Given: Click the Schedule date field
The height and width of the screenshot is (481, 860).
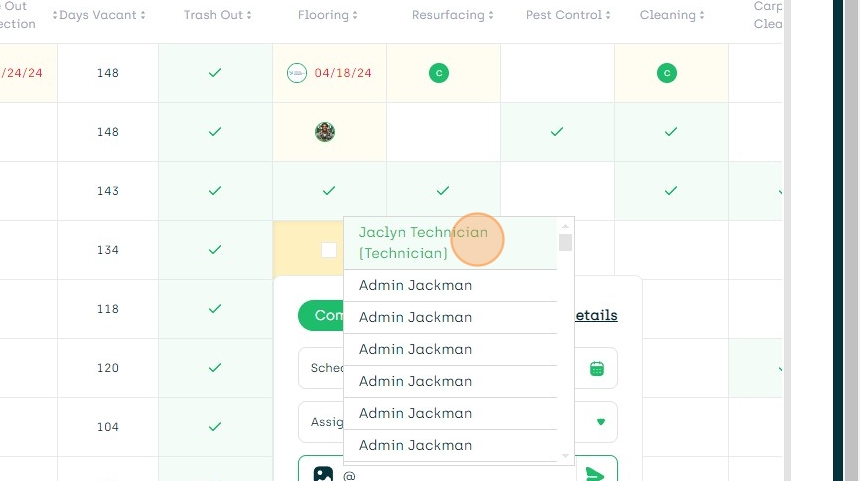Looking at the screenshot, I should [458, 368].
